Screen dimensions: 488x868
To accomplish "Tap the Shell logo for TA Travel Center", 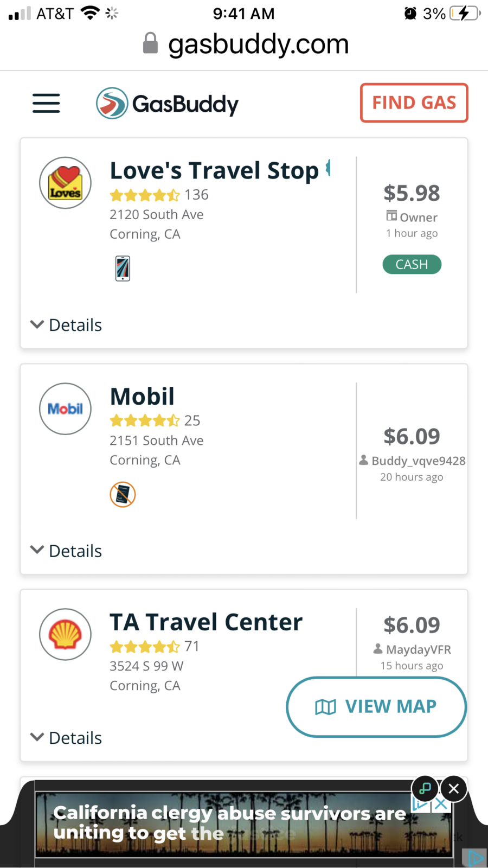I will (65, 634).
